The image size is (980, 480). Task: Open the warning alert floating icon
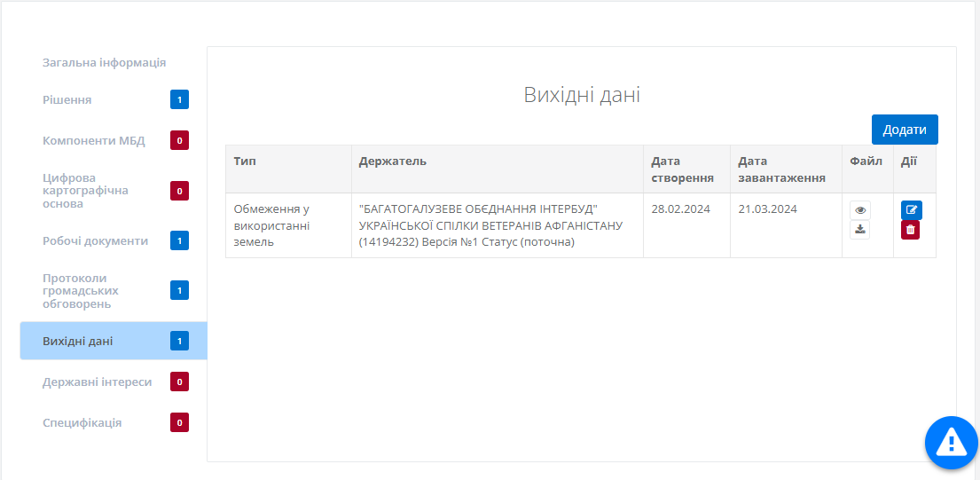tap(951, 441)
